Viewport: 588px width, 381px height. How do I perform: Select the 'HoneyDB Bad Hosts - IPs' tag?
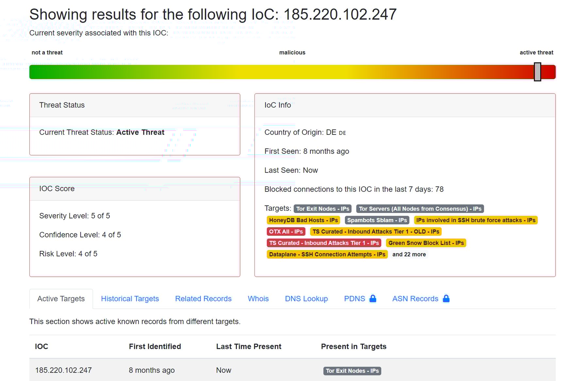tap(303, 220)
